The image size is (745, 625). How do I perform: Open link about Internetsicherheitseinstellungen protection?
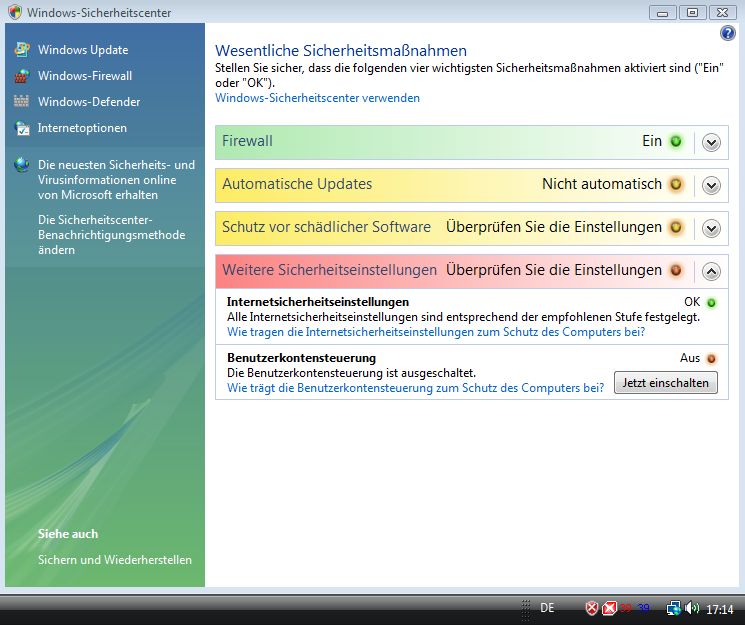435,331
